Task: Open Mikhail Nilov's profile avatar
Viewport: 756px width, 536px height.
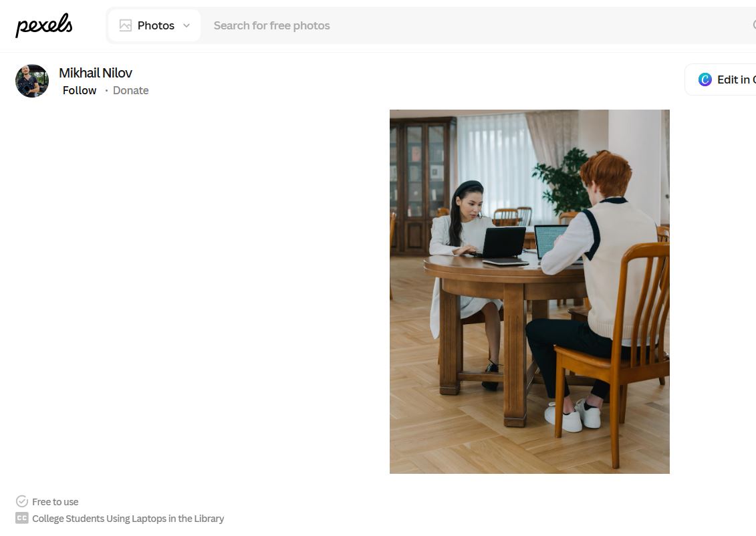Action: [32, 81]
